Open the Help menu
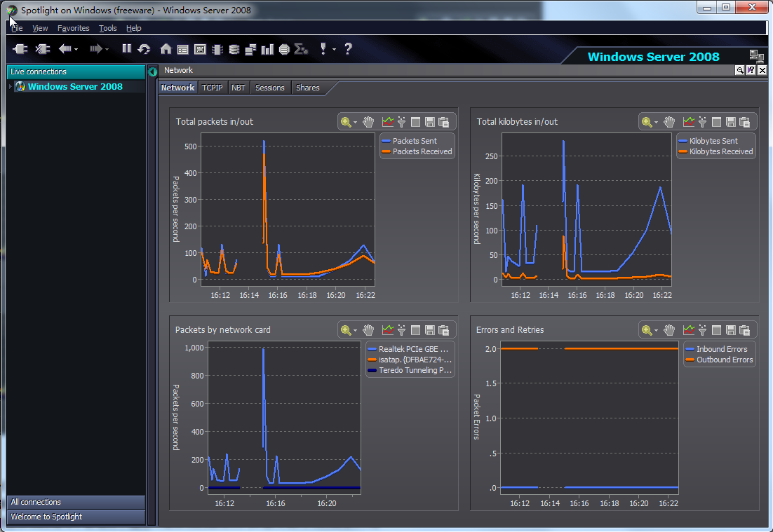This screenshot has height=532, width=773. [133, 28]
